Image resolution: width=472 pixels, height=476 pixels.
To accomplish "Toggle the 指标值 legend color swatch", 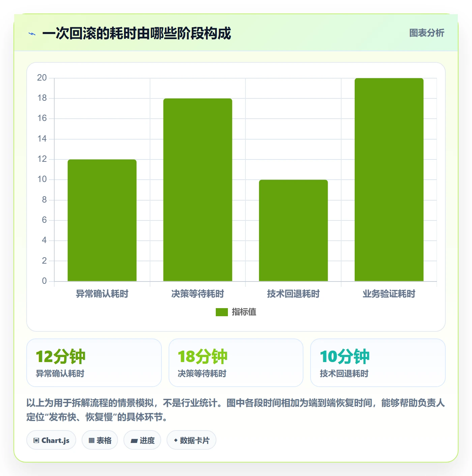I will click(x=222, y=312).
